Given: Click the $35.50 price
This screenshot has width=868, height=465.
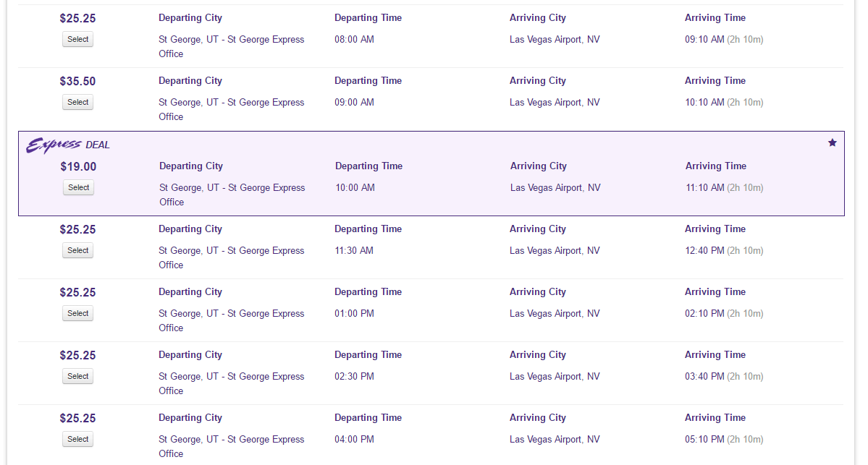Looking at the screenshot, I should 77,82.
